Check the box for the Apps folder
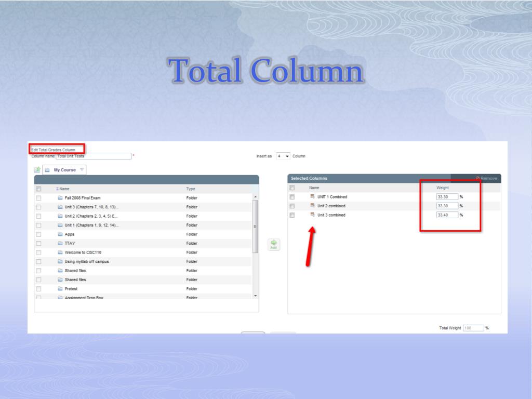 point(38,234)
